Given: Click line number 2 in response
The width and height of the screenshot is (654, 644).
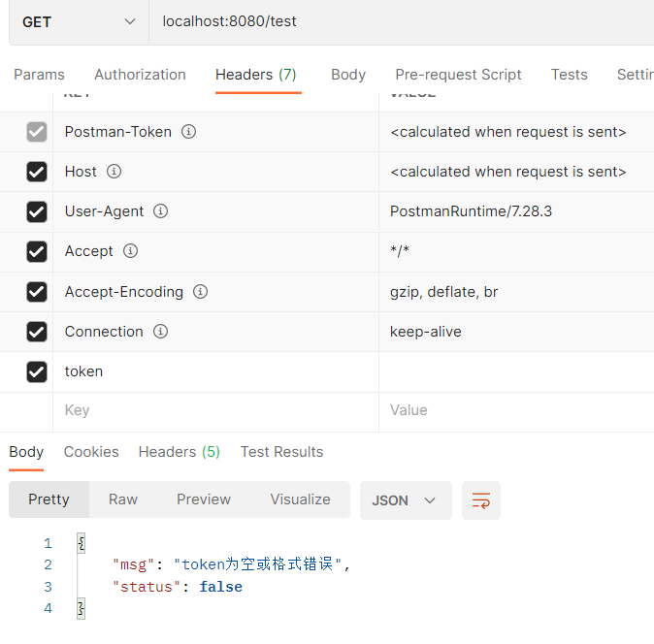Looking at the screenshot, I should (48, 564).
